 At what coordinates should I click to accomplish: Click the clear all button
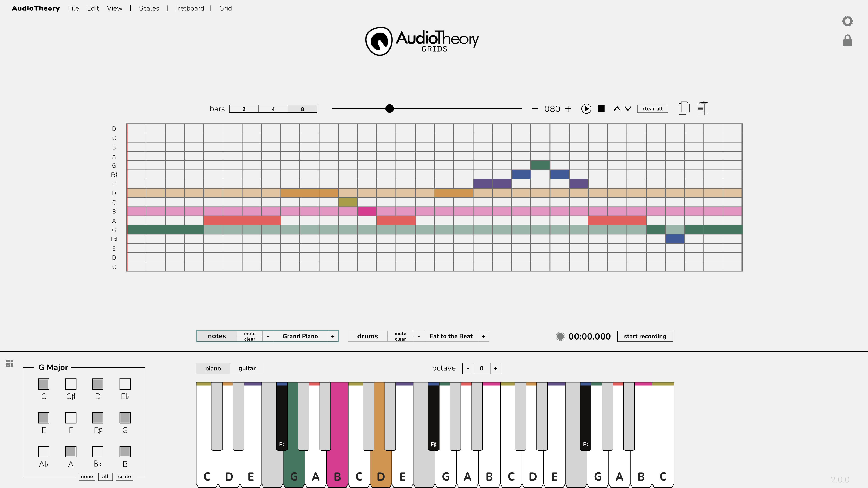coord(652,108)
